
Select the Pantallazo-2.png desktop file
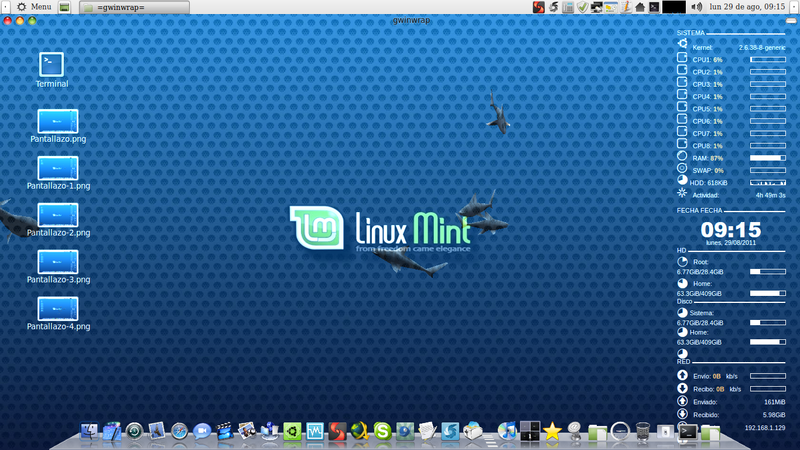(57, 214)
